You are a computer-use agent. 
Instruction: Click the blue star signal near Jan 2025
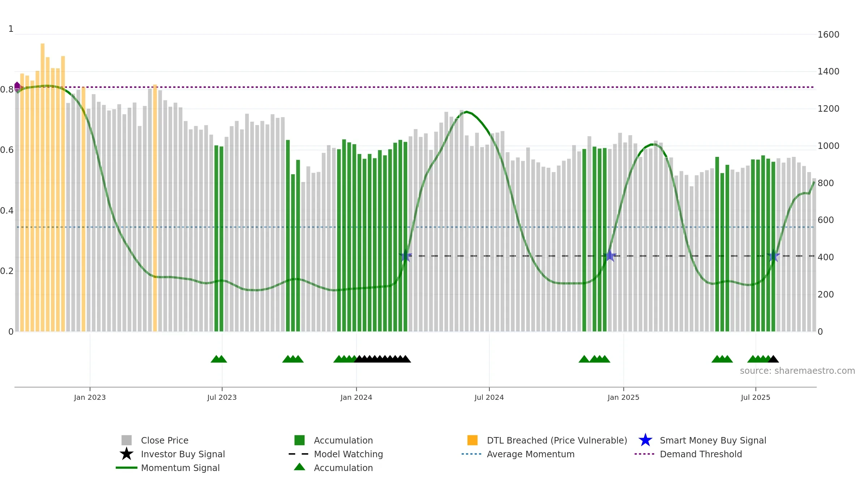610,256
